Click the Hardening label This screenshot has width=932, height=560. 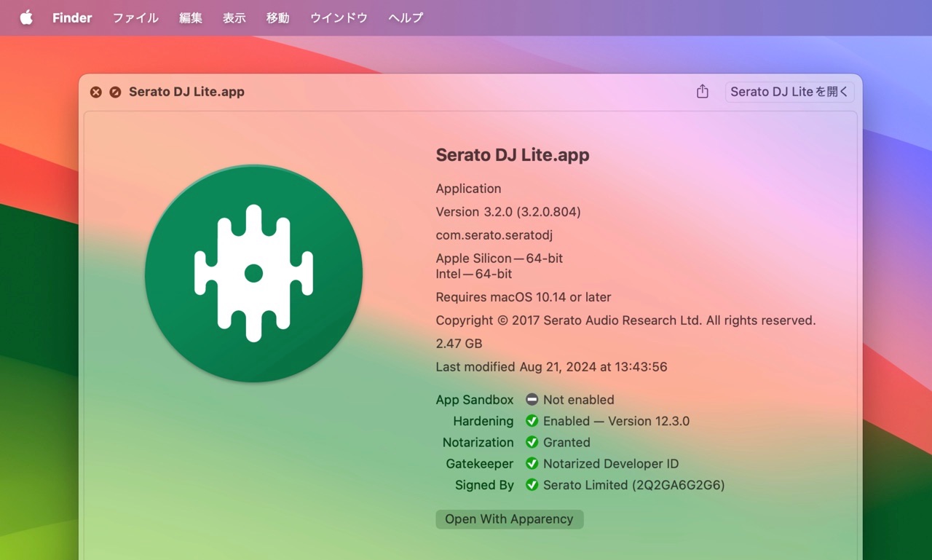coord(483,421)
